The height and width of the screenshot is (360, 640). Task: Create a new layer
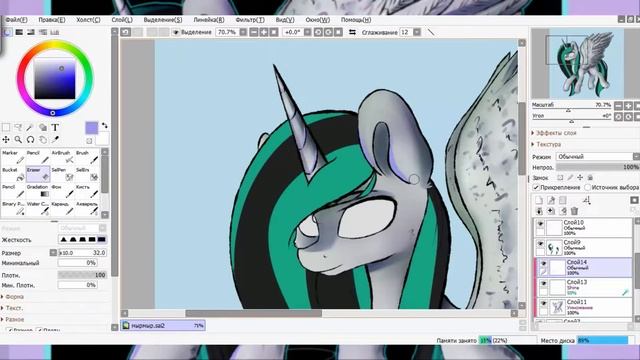[x=539, y=200]
